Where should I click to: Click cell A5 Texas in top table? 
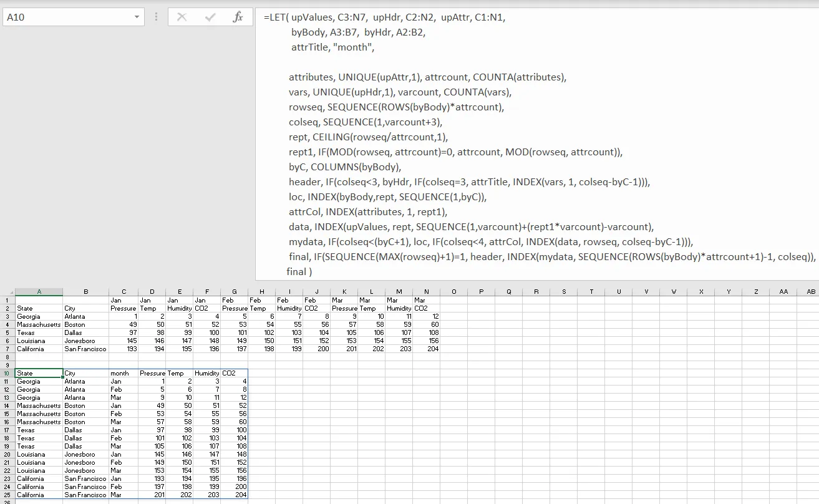point(39,332)
